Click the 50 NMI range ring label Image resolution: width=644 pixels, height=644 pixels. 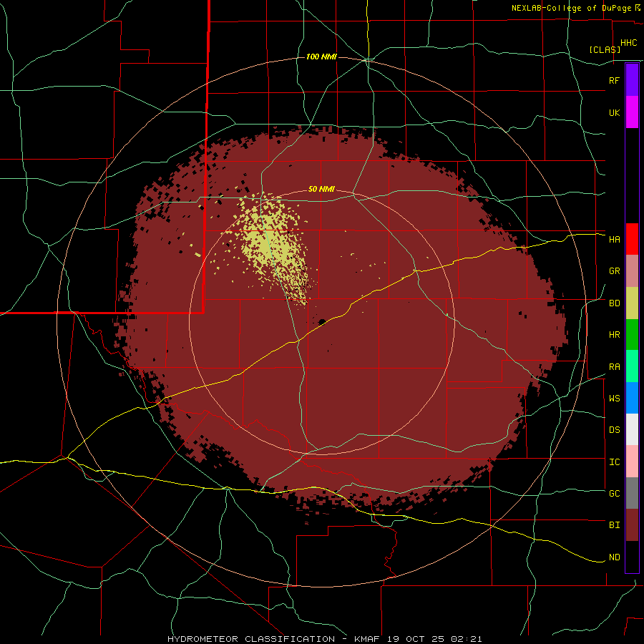point(321,190)
